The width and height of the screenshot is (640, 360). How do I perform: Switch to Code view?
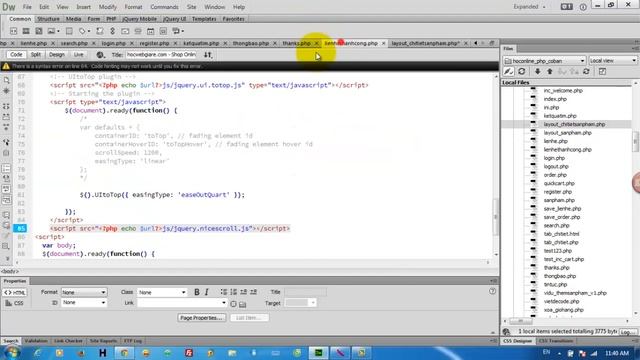coord(16,55)
